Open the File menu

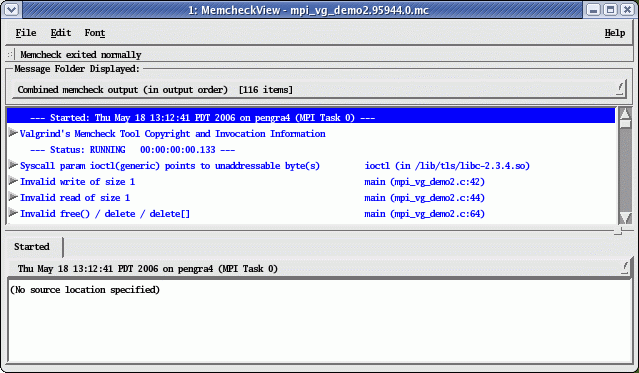(26, 33)
